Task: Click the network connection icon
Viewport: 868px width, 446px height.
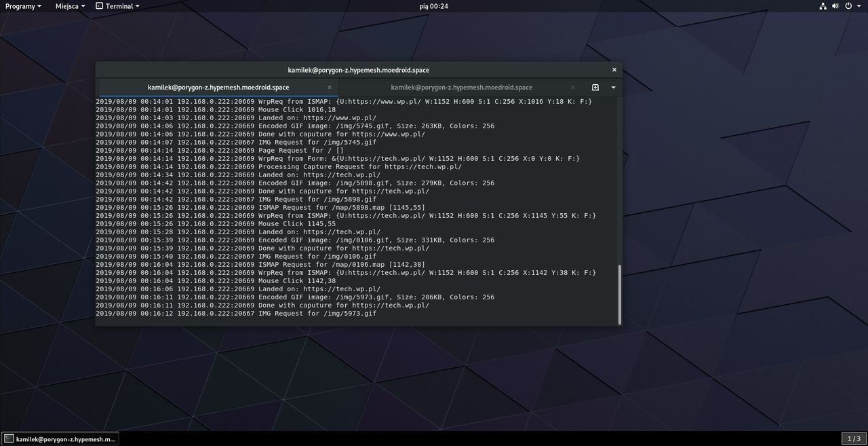Action: coord(823,6)
